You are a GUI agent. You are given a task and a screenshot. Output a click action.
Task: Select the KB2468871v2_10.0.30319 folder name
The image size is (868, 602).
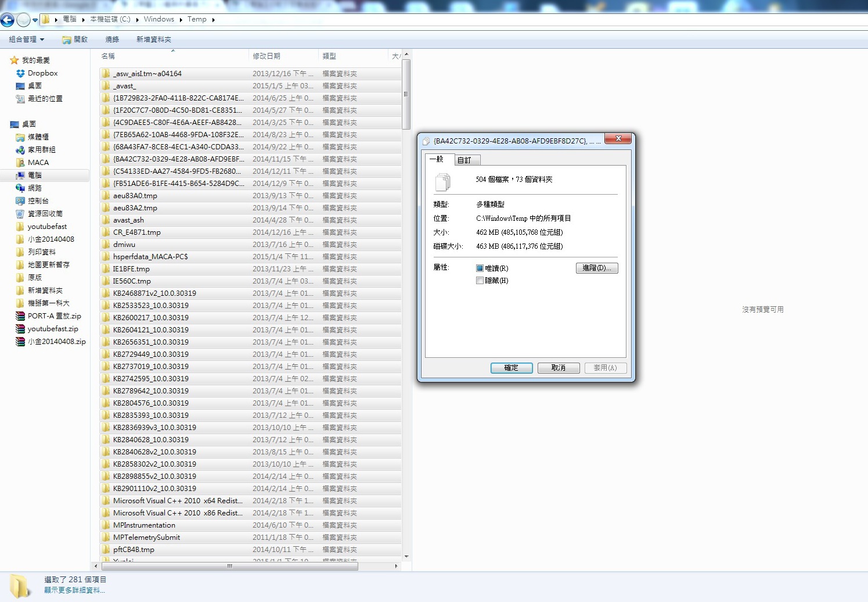click(154, 293)
